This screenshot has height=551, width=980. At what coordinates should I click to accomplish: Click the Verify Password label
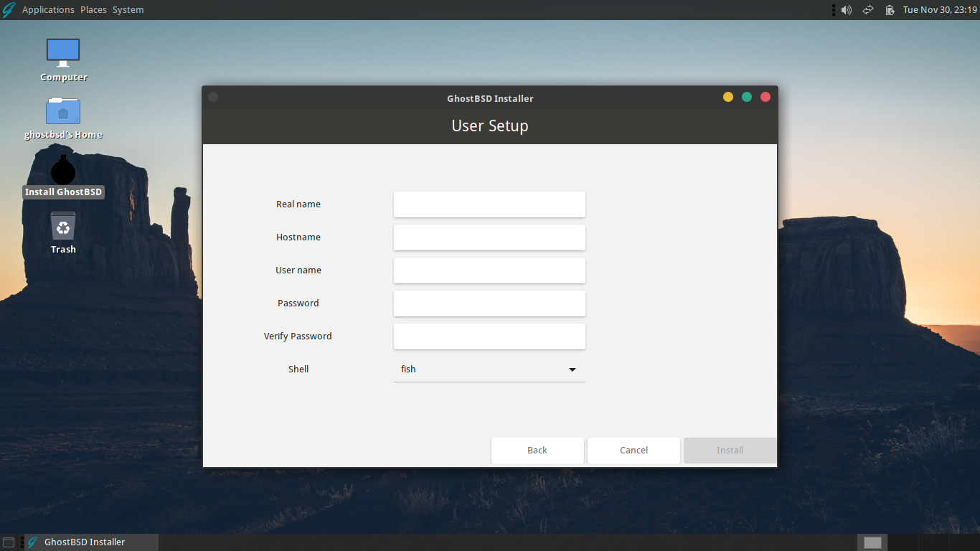(298, 336)
